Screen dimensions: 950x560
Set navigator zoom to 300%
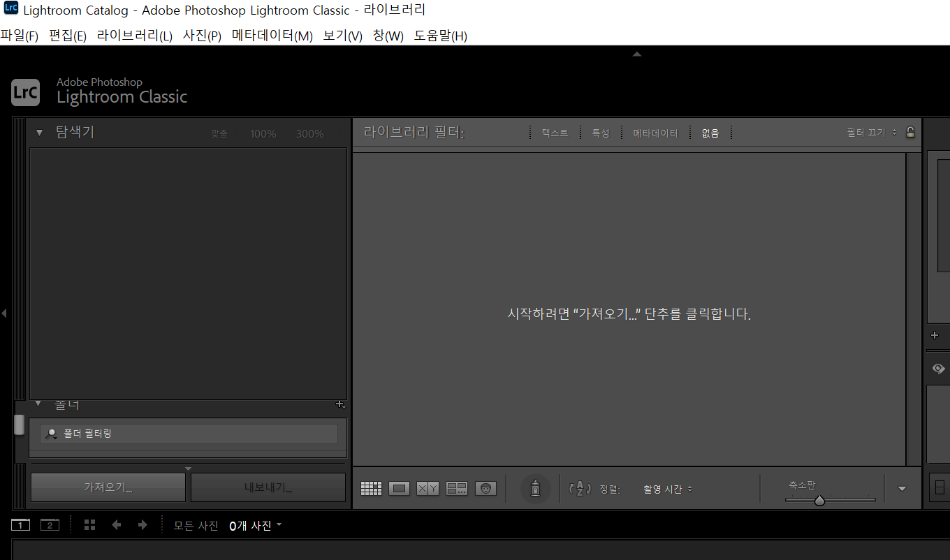pyautogui.click(x=309, y=133)
